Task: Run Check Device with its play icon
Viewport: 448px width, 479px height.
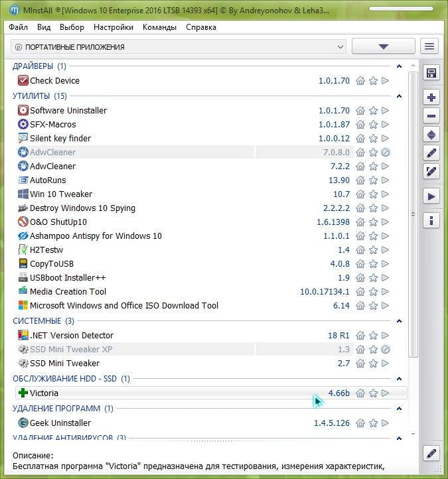Action: [386, 81]
